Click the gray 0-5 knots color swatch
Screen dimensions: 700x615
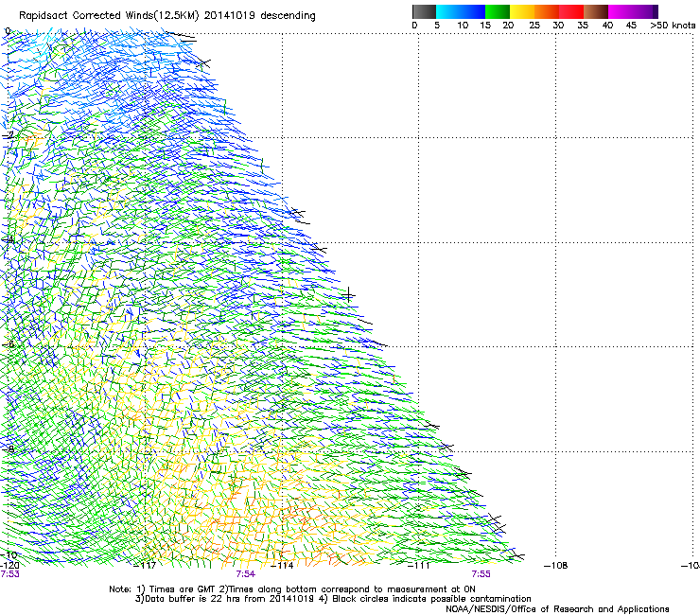424,11
